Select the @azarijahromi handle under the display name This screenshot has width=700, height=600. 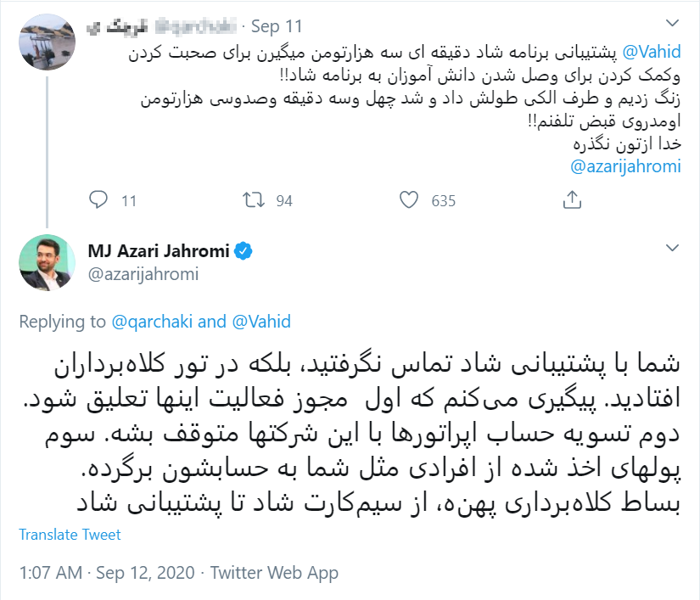coord(143,274)
